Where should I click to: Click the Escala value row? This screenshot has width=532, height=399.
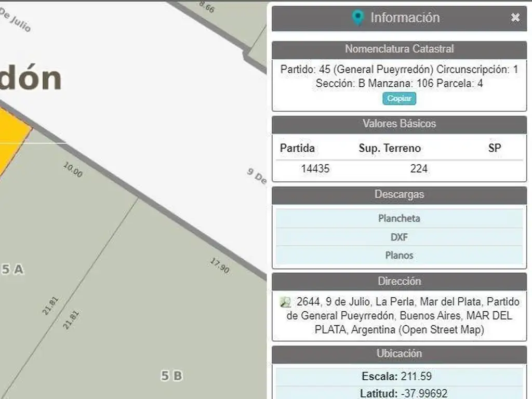398,376
